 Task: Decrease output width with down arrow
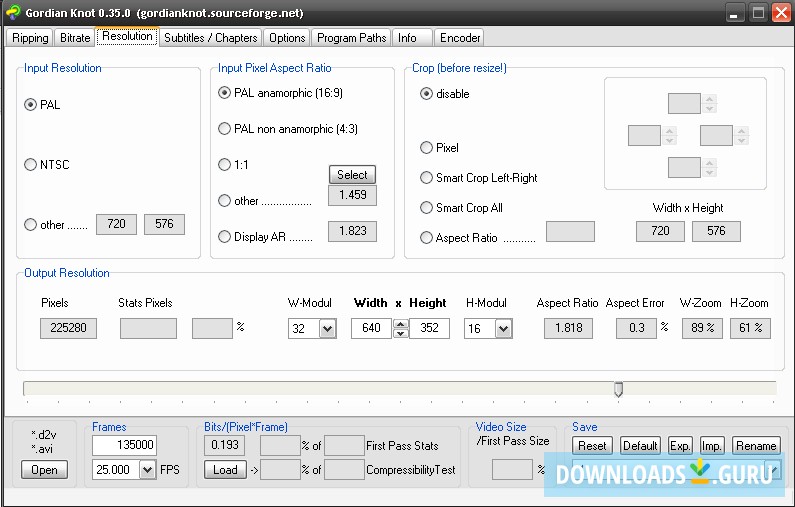401,333
